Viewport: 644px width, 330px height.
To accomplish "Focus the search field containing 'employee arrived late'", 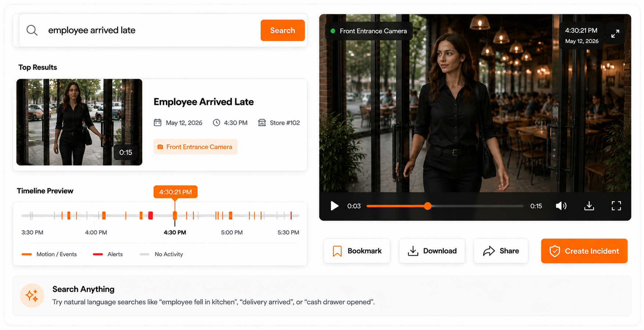I will 163,30.
